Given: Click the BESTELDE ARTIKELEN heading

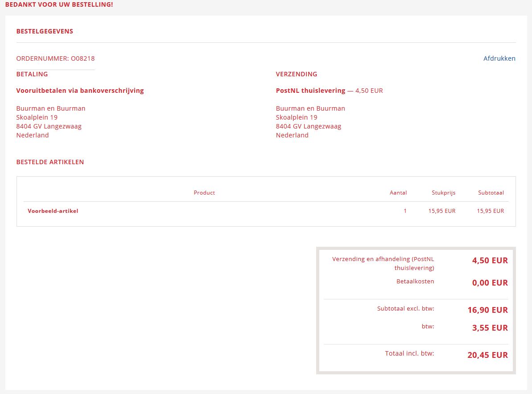Looking at the screenshot, I should [50, 162].
